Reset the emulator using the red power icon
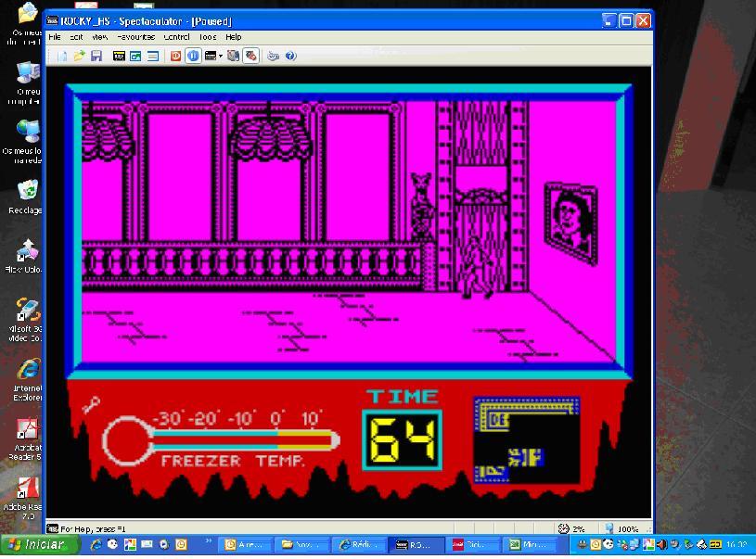The width and height of the screenshot is (756, 559). [175, 56]
